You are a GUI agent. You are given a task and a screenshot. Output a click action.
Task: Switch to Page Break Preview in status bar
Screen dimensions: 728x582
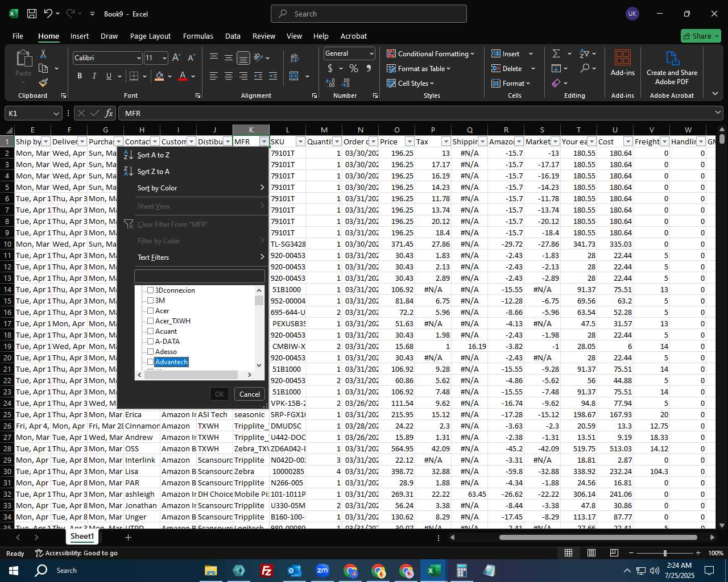click(x=614, y=553)
